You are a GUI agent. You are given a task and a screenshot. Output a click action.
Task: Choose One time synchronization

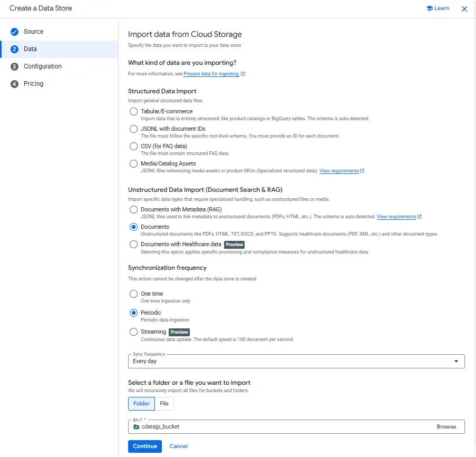click(x=133, y=294)
